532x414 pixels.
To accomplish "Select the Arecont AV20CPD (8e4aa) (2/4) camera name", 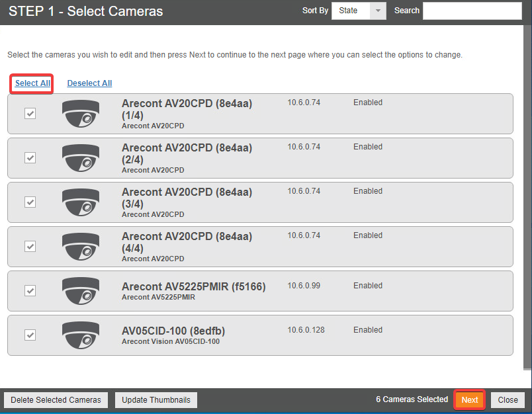I will pos(187,153).
